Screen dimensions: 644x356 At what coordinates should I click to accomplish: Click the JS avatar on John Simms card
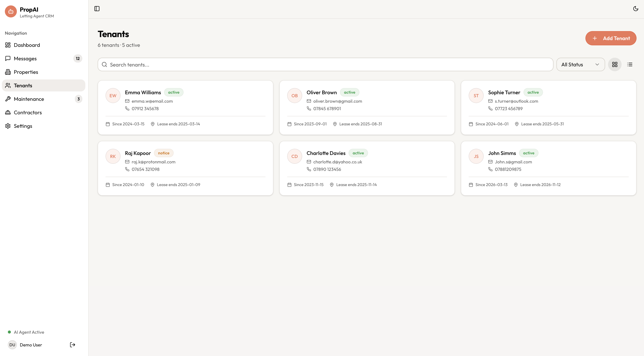[476, 156]
